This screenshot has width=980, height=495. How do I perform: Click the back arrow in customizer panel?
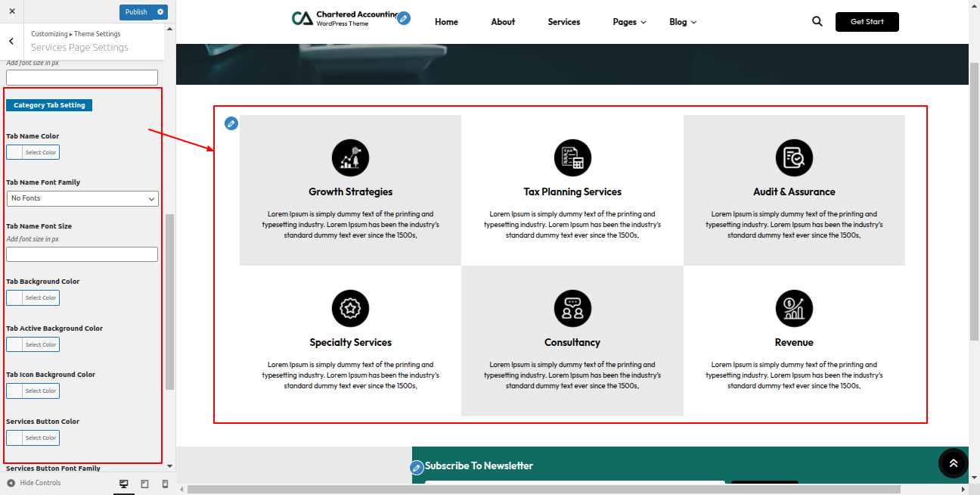[11, 41]
